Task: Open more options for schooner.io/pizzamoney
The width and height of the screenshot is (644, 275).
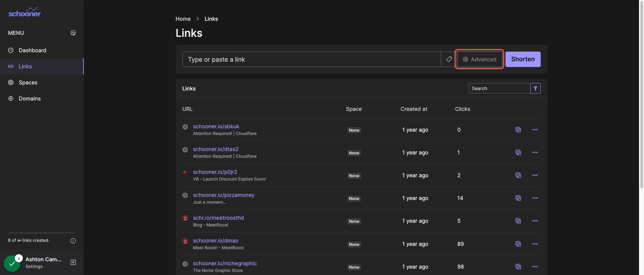Action: (x=535, y=198)
